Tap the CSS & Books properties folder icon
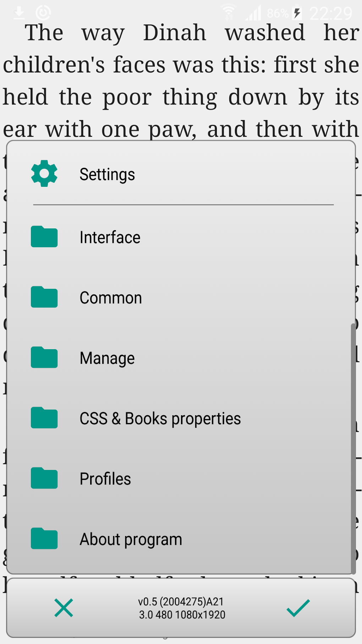Image resolution: width=362 pixels, height=644 pixels. click(x=44, y=418)
